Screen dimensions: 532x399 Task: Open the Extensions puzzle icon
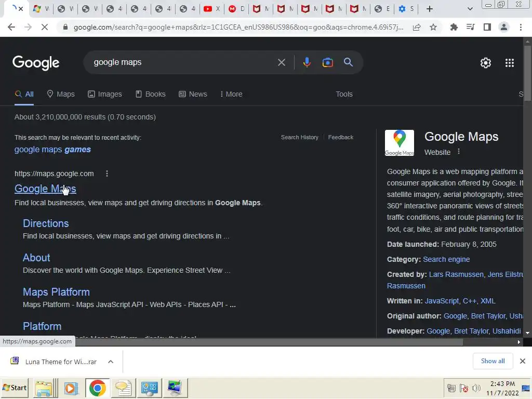click(454, 27)
